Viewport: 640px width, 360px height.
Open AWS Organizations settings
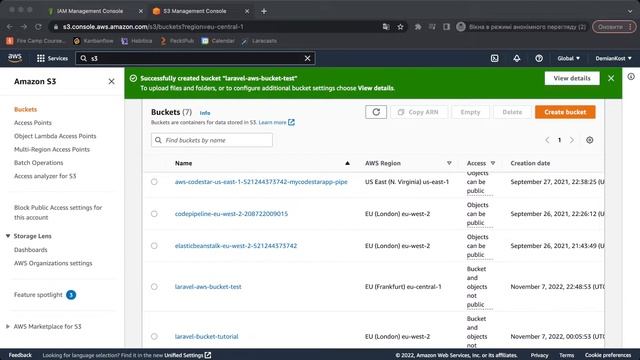point(53,263)
